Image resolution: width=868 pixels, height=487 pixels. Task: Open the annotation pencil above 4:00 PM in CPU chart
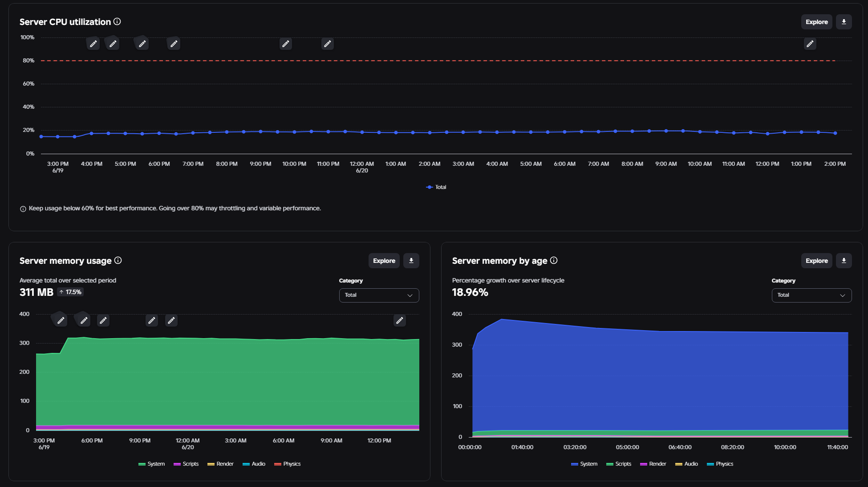[x=93, y=44]
